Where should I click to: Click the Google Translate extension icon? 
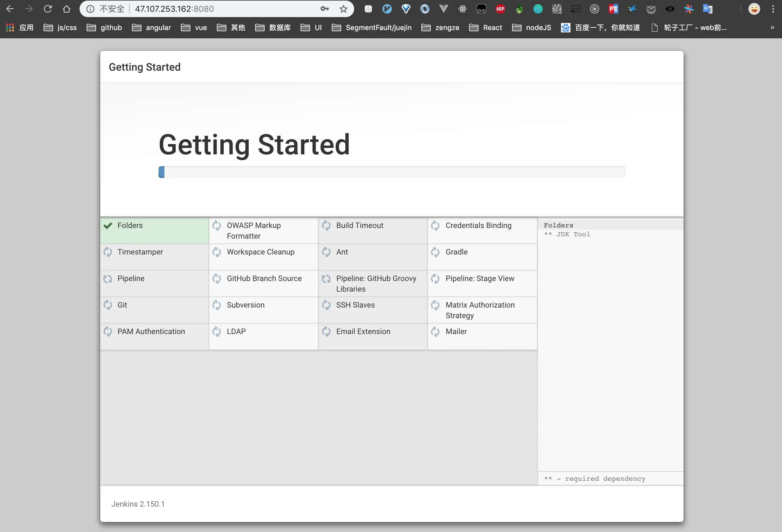[x=707, y=9]
